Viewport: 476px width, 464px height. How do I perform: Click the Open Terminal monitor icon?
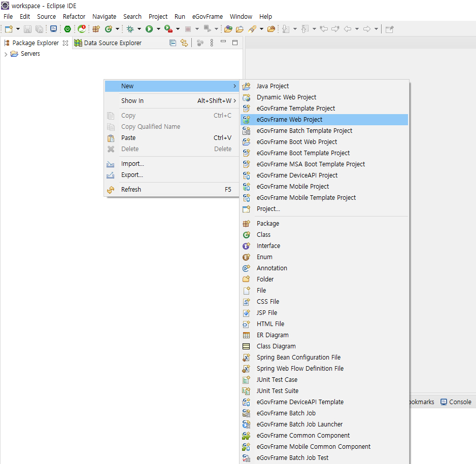[53, 29]
